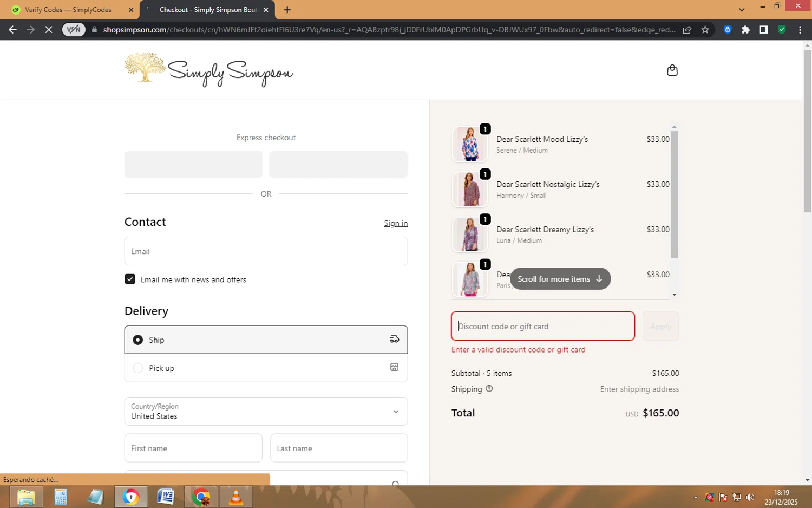Image resolution: width=812 pixels, height=508 pixels.
Task: Focus the Email input field
Action: 266,251
